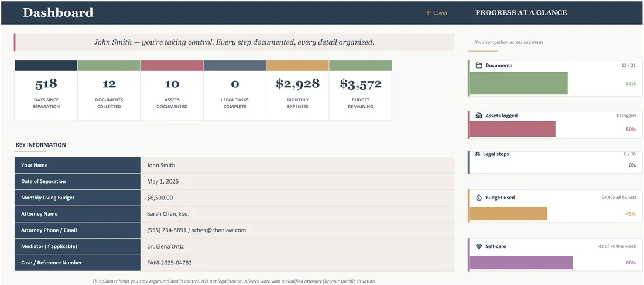Click the Days Since Separation card showing 518
The width and height of the screenshot is (644, 285).
[x=46, y=90]
